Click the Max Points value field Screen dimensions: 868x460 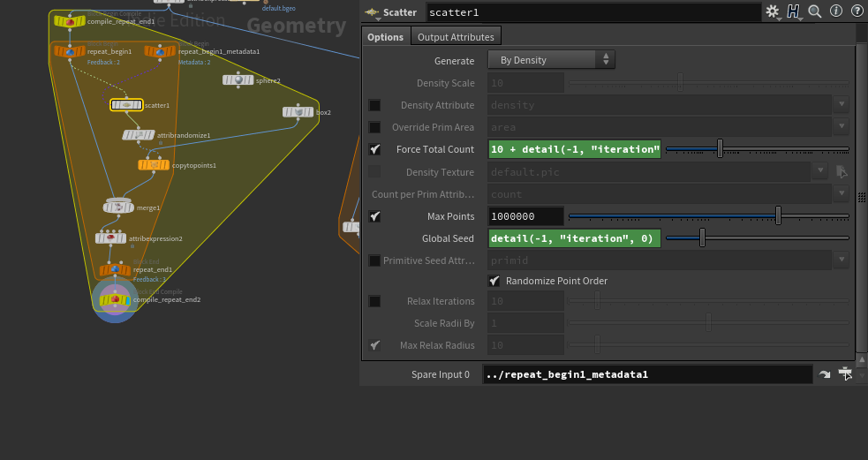(525, 216)
